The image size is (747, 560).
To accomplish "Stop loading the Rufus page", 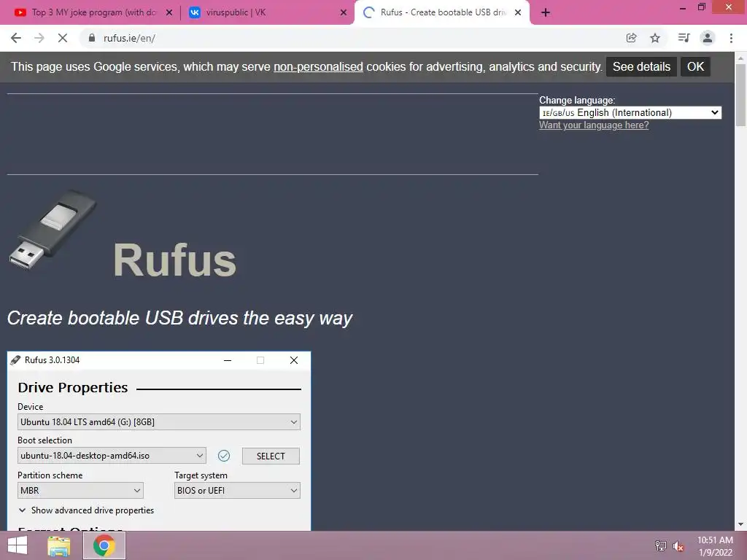I will tap(63, 38).
